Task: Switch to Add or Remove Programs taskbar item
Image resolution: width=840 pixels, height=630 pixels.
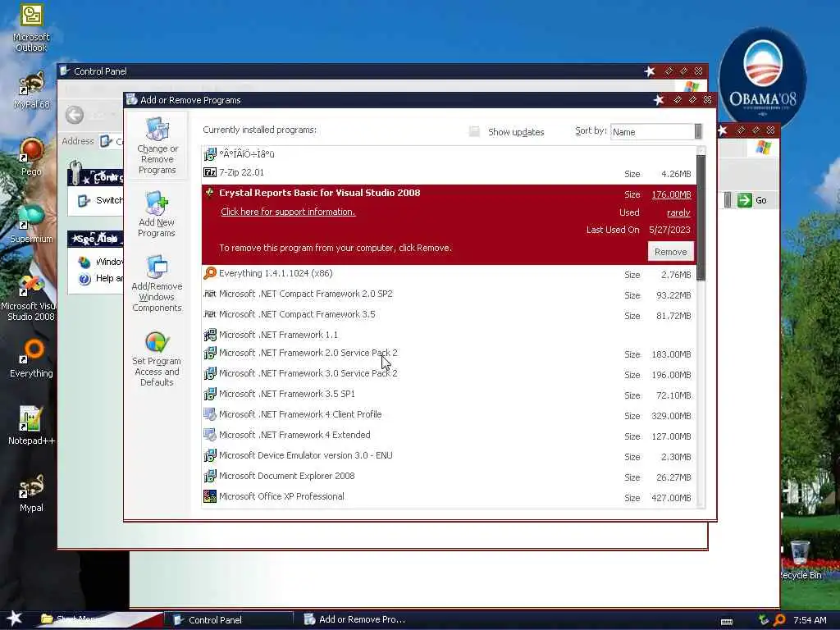Action: [354, 619]
